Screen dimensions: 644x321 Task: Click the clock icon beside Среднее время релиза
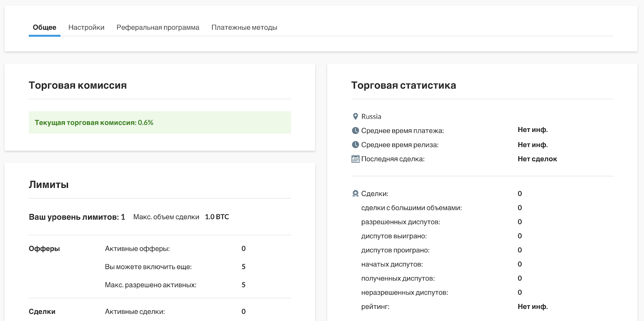point(355,145)
